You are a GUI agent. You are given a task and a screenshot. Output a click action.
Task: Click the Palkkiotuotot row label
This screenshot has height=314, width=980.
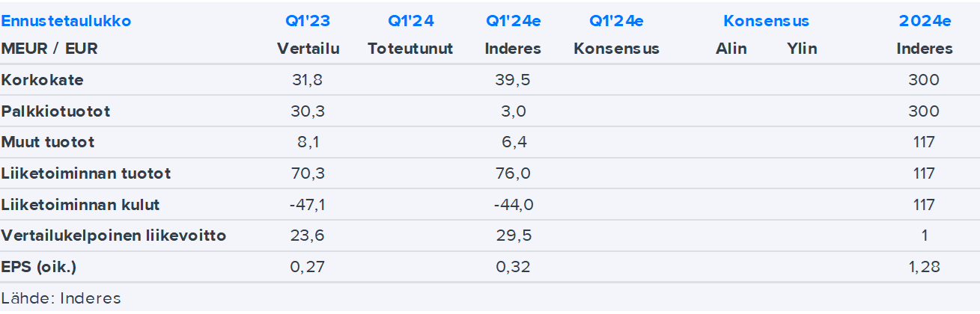point(56,111)
